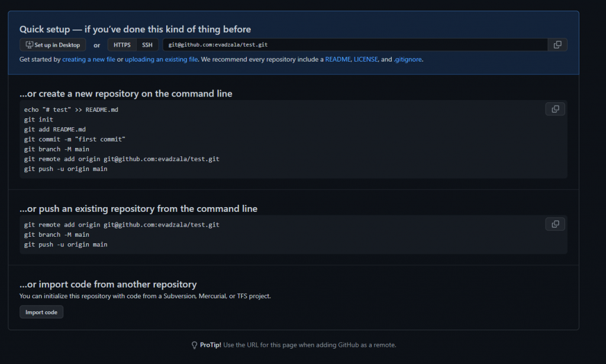Follow the 'uploading an existing file' link
The width and height of the screenshot is (606, 364).
pyautogui.click(x=161, y=60)
